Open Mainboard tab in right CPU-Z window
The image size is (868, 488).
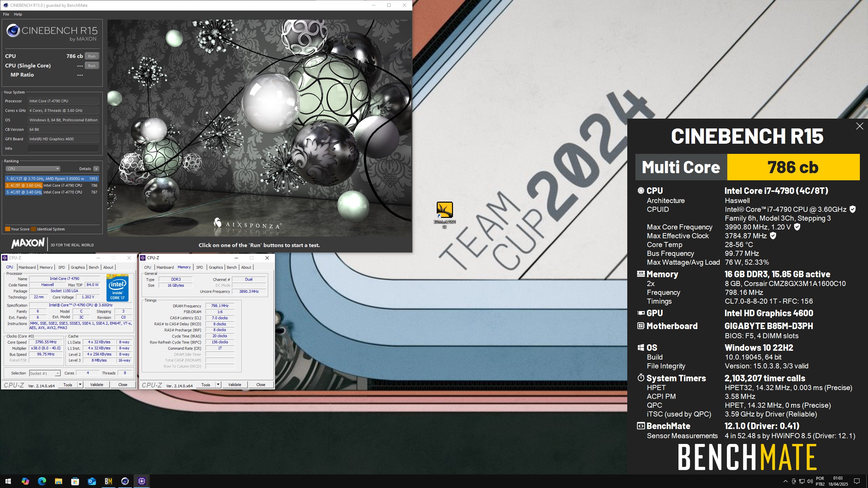(165, 267)
